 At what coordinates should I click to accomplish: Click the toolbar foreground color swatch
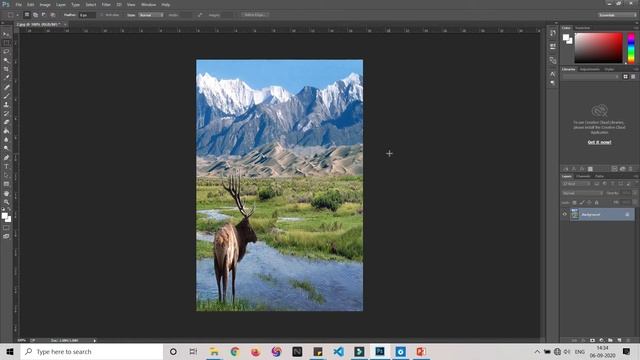(4, 216)
